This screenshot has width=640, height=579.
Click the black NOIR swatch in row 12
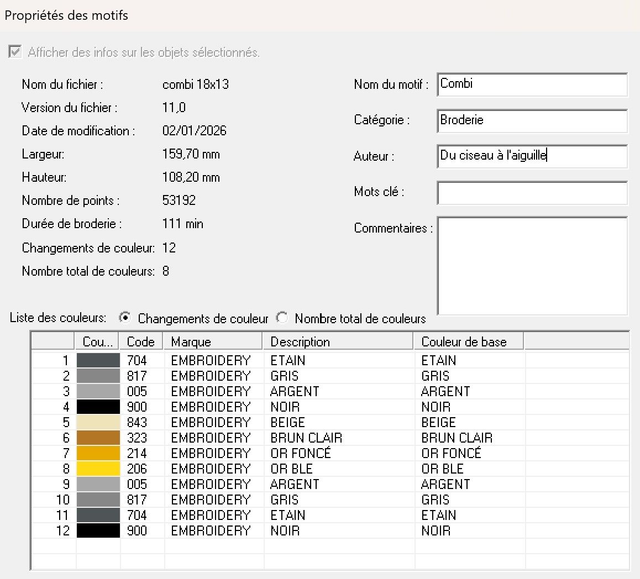pos(98,531)
